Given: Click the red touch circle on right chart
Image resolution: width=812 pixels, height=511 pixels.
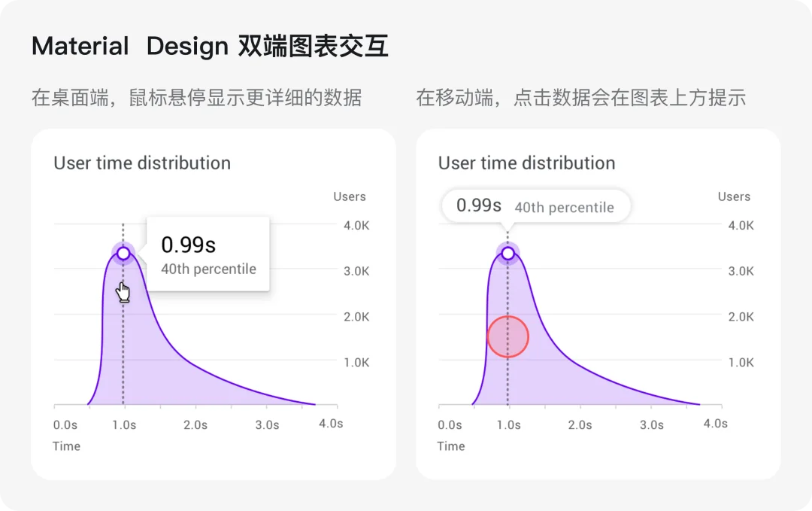Looking at the screenshot, I should pos(508,337).
